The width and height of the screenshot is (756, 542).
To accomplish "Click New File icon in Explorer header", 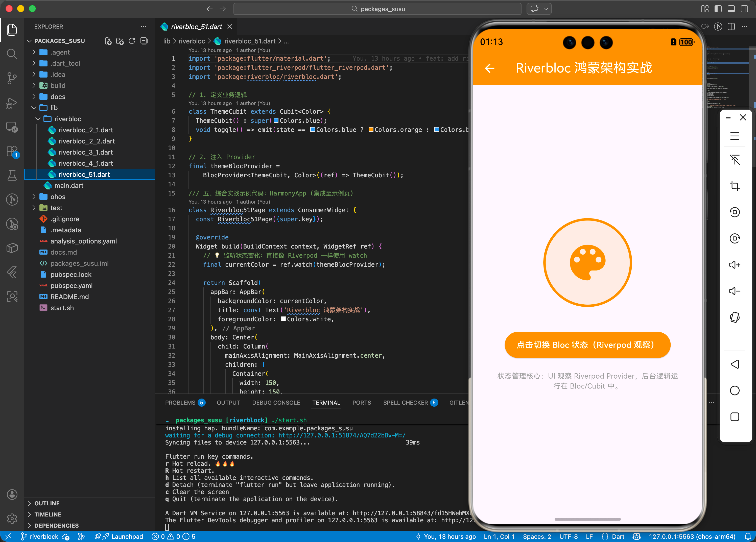I will click(108, 41).
